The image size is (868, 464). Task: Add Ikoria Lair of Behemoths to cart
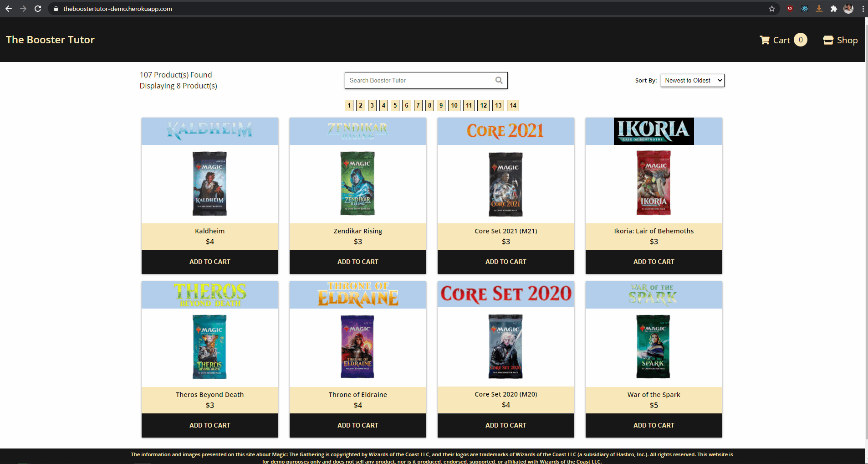pos(654,262)
